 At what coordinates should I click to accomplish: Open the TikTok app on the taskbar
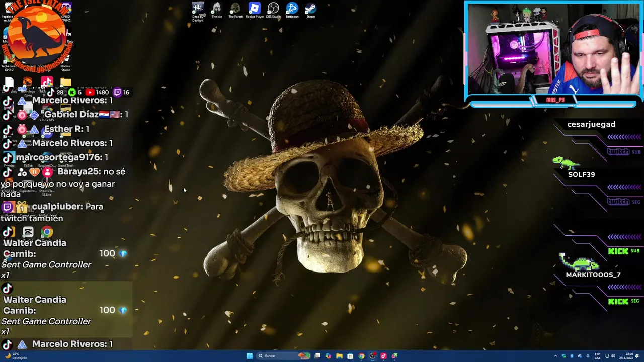(x=383, y=356)
